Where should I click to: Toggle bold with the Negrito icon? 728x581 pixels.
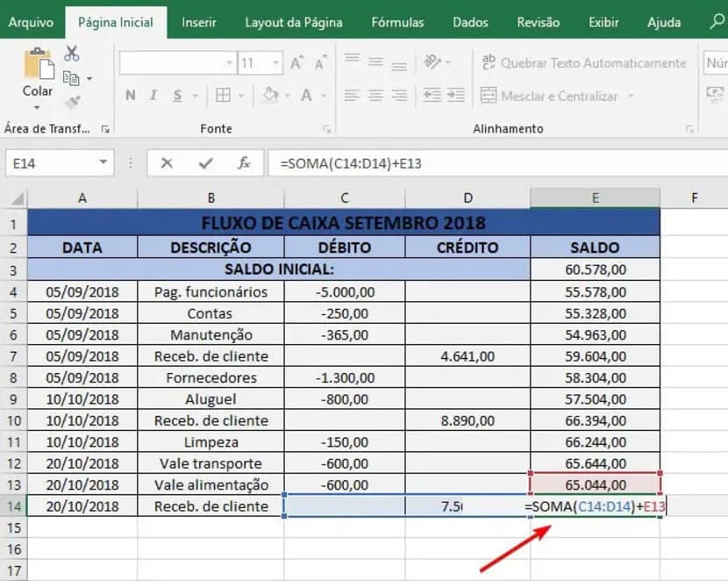coord(131,94)
